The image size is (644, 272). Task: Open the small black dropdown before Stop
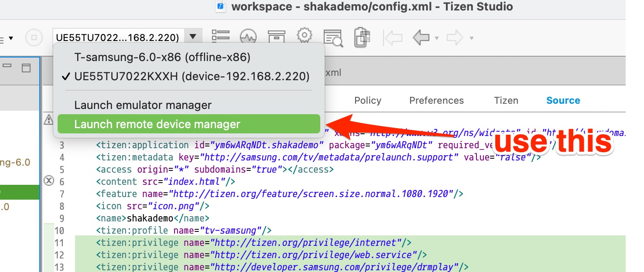(x=10, y=38)
